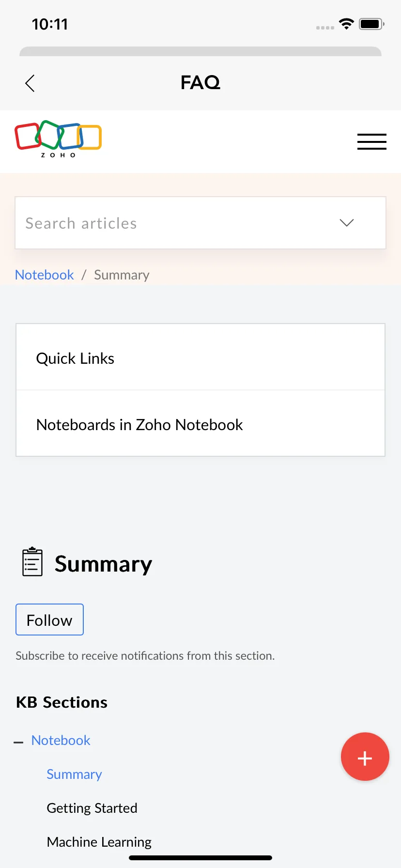Select Notebook under KB Sections
Image resolution: width=401 pixels, height=868 pixels.
click(x=61, y=740)
